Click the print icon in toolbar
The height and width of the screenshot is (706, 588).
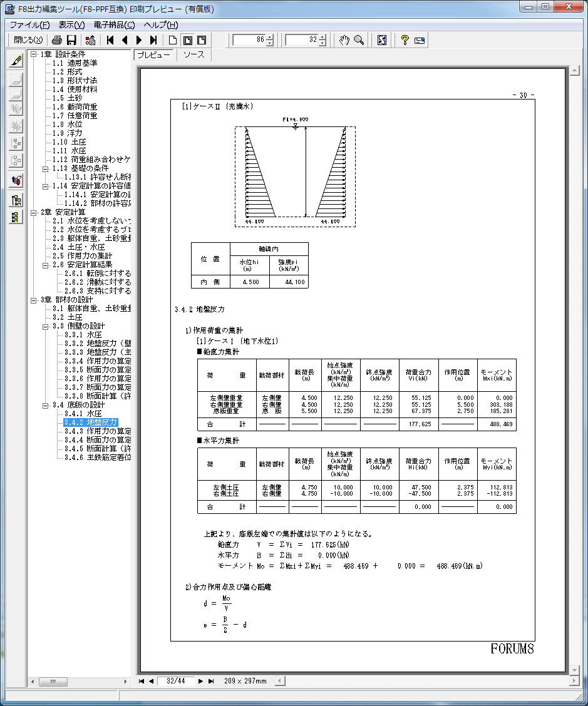(x=57, y=40)
